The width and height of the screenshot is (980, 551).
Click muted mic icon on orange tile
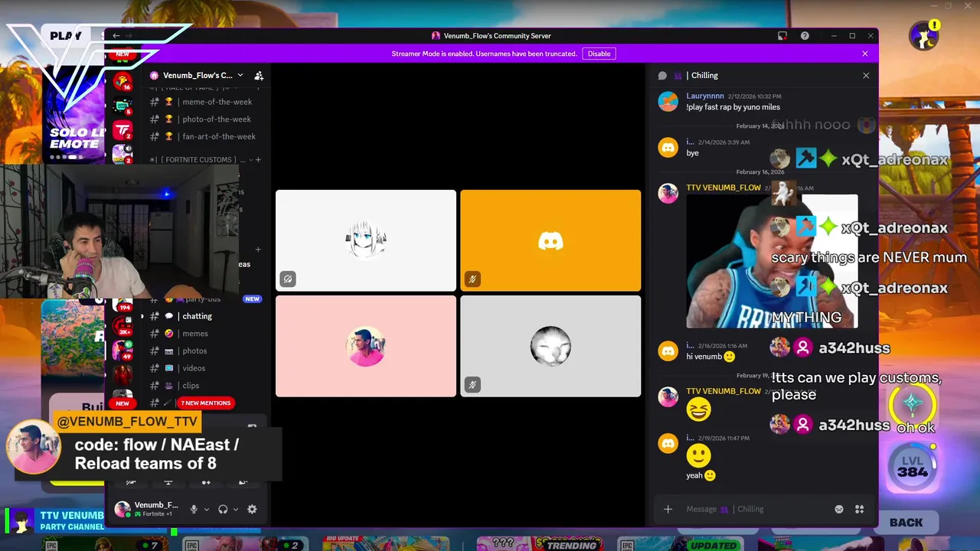tap(472, 279)
